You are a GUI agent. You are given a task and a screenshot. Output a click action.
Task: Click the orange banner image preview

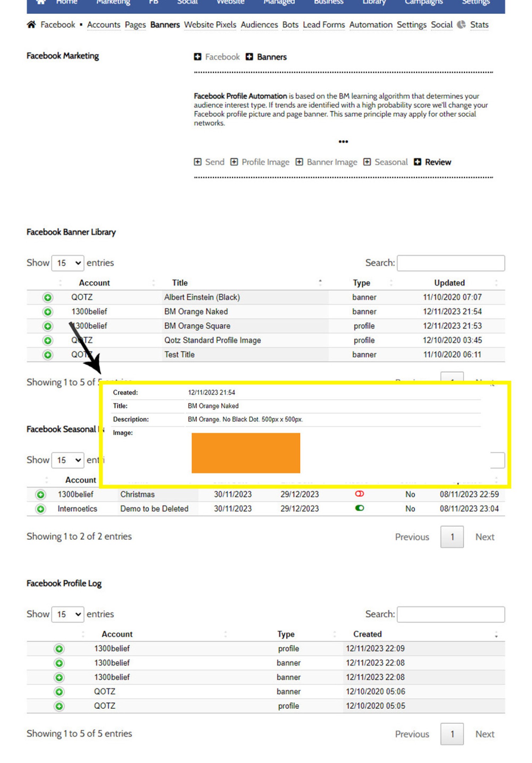[x=246, y=453]
